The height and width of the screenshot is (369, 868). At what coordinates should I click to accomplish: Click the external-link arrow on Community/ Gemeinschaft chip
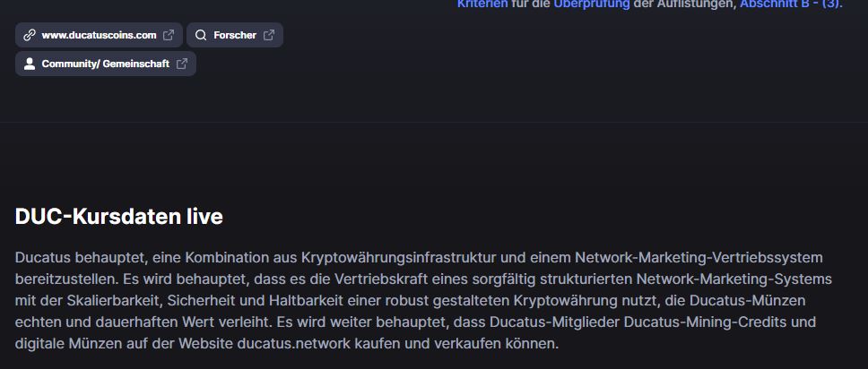click(181, 64)
